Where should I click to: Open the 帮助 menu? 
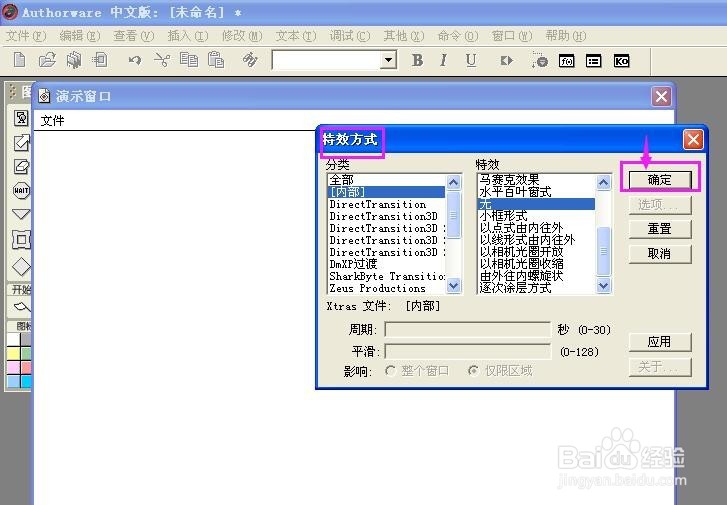click(x=566, y=36)
